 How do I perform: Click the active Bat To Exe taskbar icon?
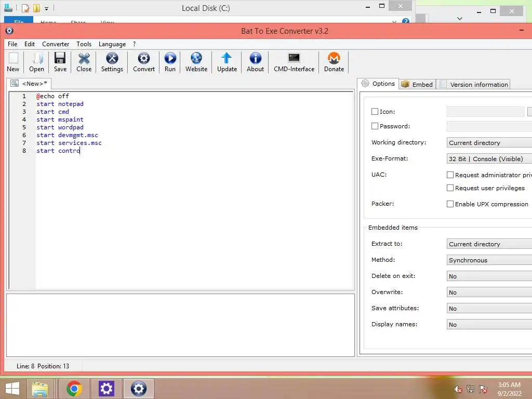pos(138,389)
